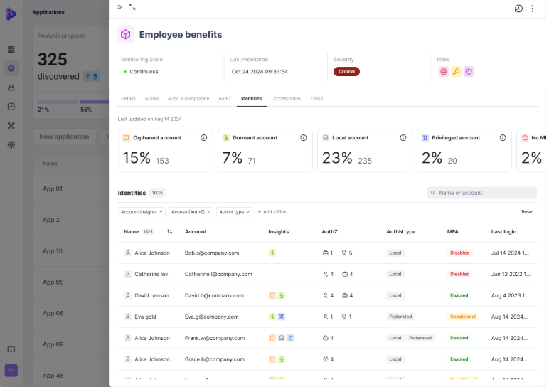549x392 pixels.
Task: Expand the Account insights filter dropdown
Action: [x=142, y=212]
